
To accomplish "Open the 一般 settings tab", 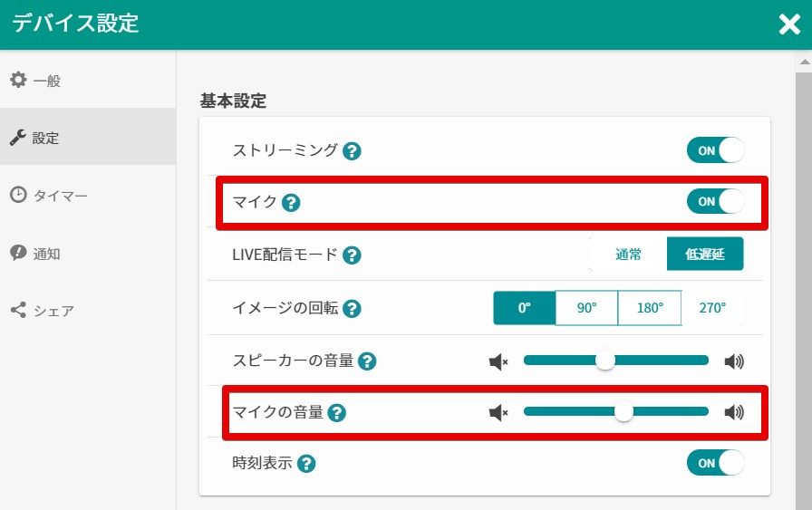I will pos(88,81).
